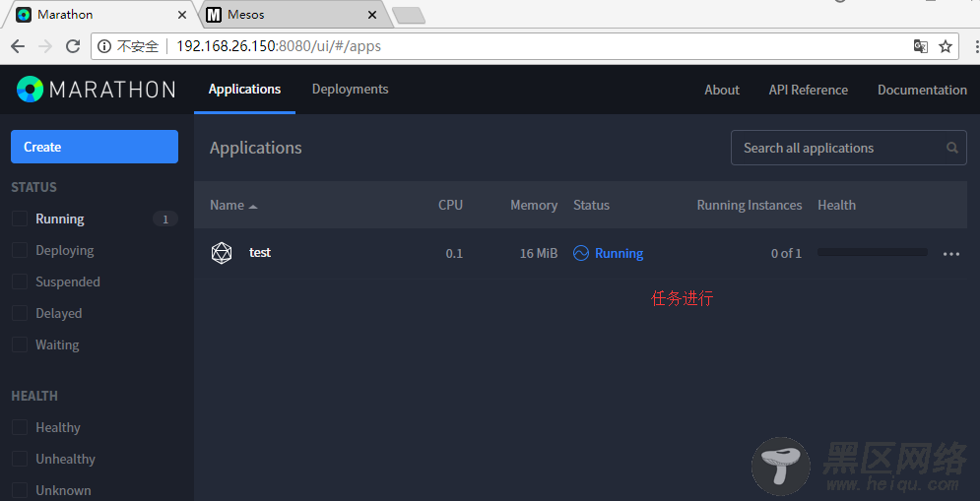The image size is (980, 501).
Task: Click the browser address bar URL
Action: coord(279,46)
